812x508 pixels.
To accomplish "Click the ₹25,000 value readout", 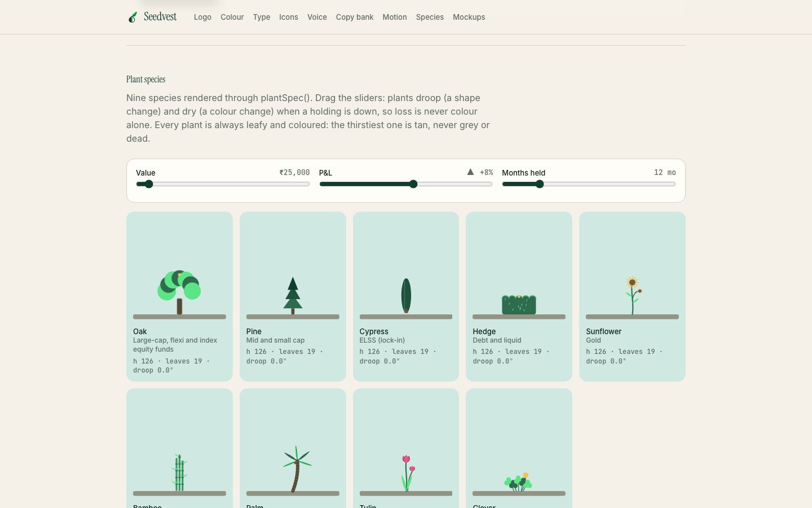I will 294,173.
